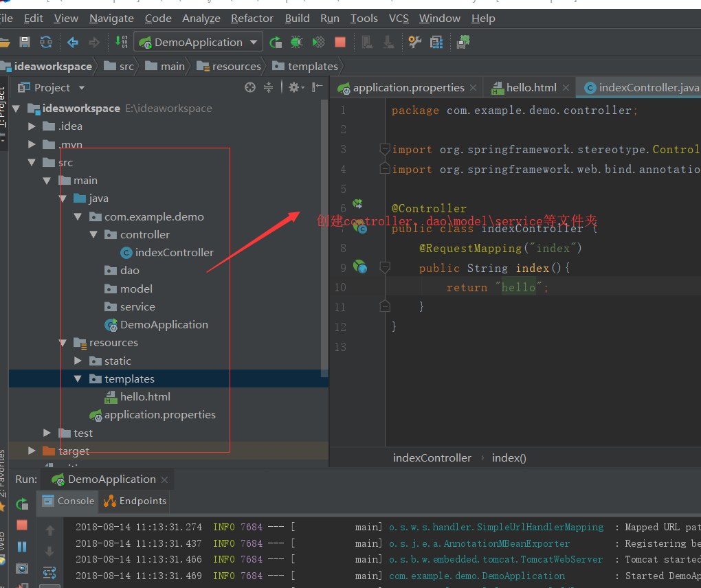Collapse the controller package node
The width and height of the screenshot is (701, 588).
(x=93, y=235)
